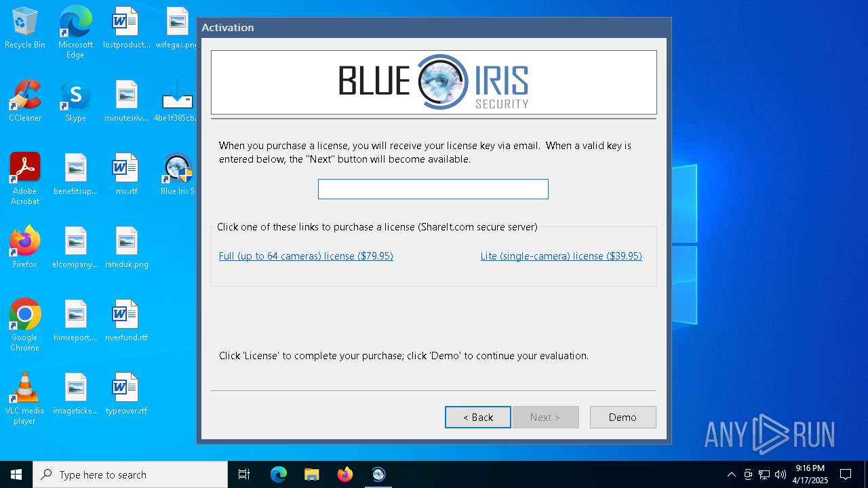Image resolution: width=868 pixels, height=488 pixels.
Task: Open Edge from the taskbar
Action: point(279,474)
